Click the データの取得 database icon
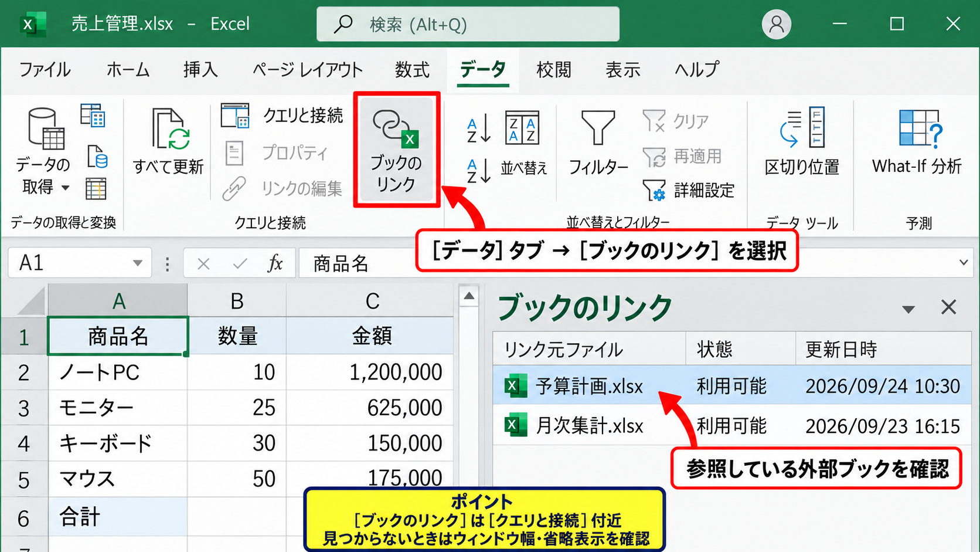The width and height of the screenshot is (980, 552). (x=45, y=128)
